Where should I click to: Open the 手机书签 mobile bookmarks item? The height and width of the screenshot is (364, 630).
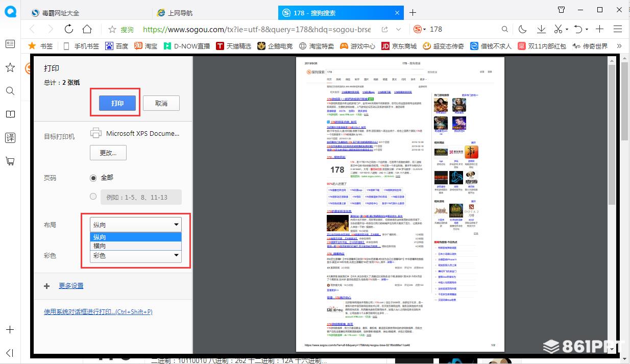81,46
